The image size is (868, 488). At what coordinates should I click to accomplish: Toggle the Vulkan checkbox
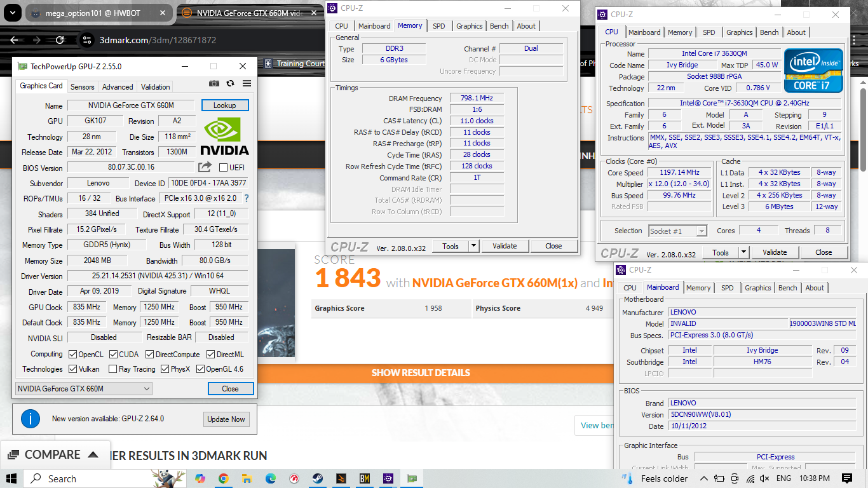[73, 369]
